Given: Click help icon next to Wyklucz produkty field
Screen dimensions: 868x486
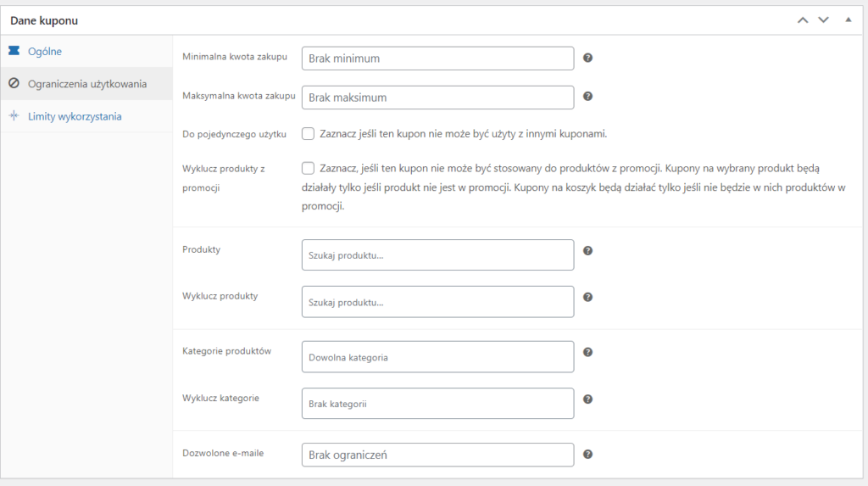Looking at the screenshot, I should (588, 297).
